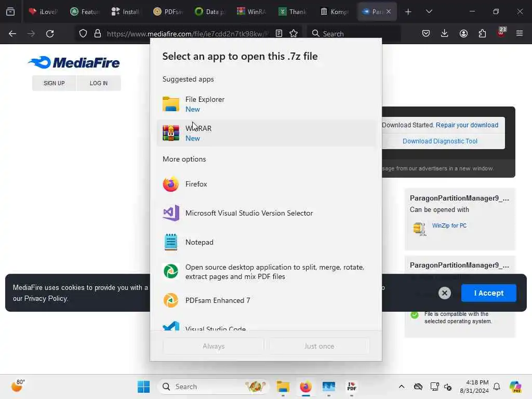This screenshot has width=532, height=399.
Task: Switch to the Data tab
Action: pyautogui.click(x=209, y=11)
